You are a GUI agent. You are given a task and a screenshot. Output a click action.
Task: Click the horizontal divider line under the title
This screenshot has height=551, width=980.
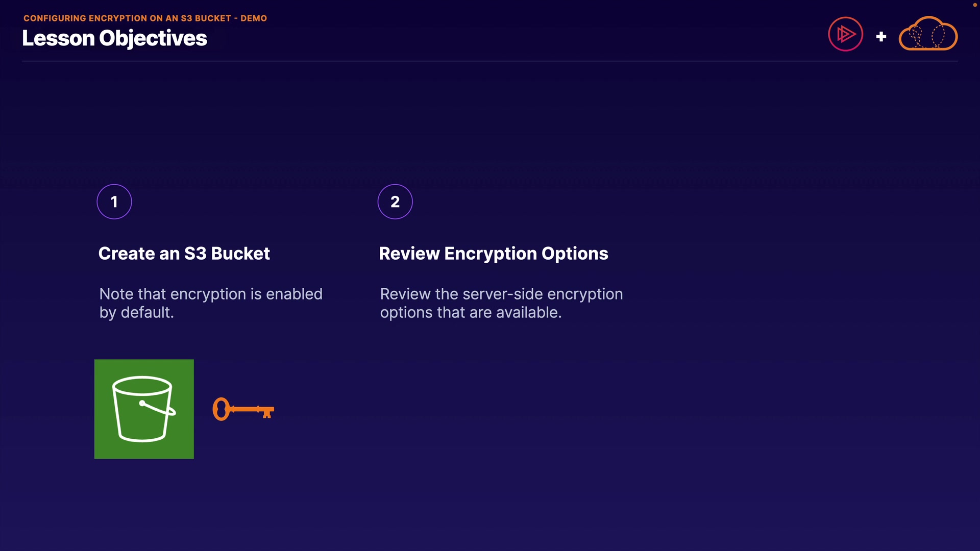click(x=489, y=61)
